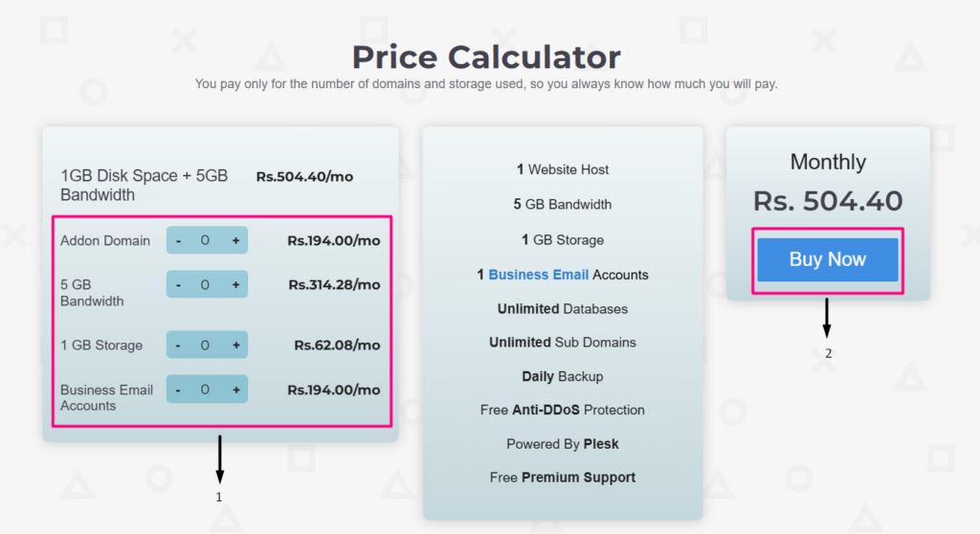The width and height of the screenshot is (980, 534).
Task: Select the 5 GB Bandwidth quantity value
Action: click(x=206, y=284)
